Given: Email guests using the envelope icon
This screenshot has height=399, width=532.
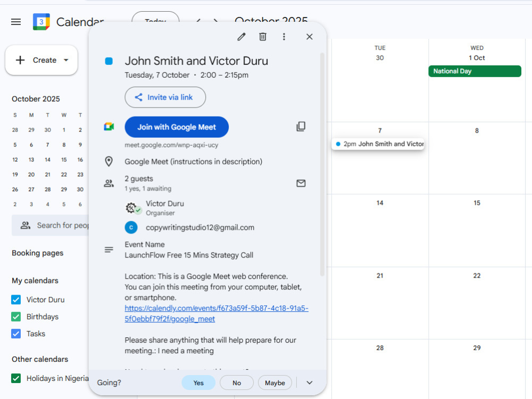Looking at the screenshot, I should pos(301,183).
